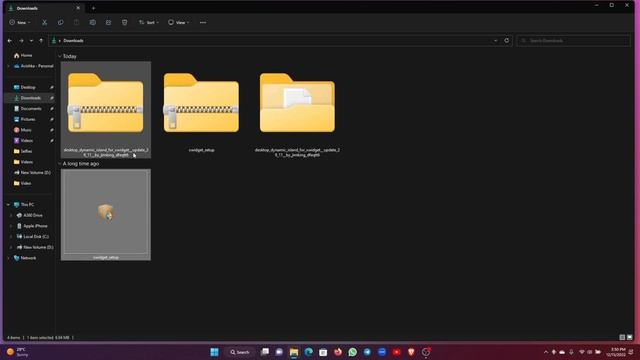Expand New Volume (D:) under This PC

(x=11, y=247)
